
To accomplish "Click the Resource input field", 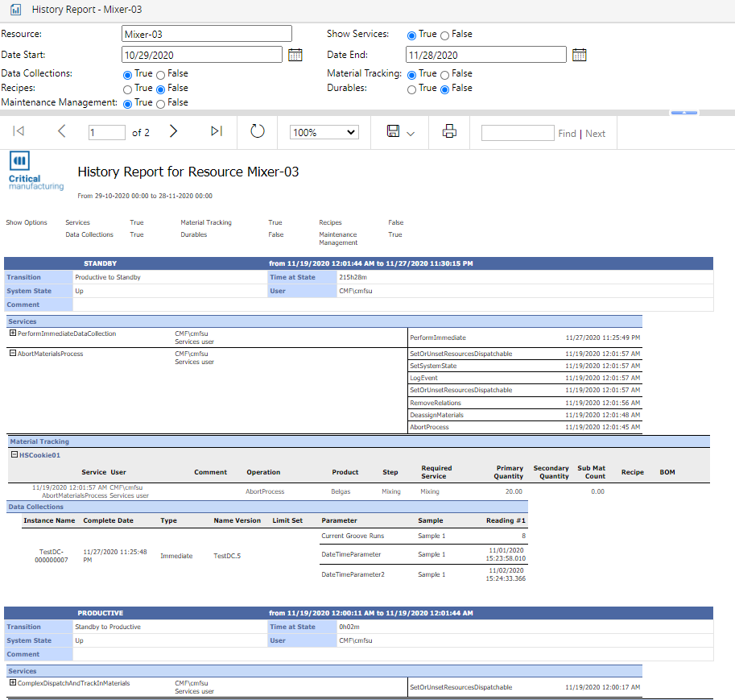I will 207,34.
